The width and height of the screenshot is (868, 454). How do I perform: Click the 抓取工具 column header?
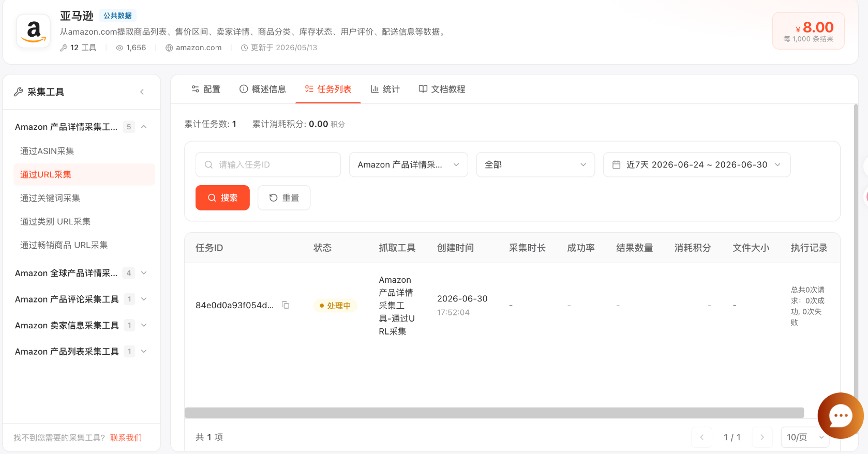tap(397, 248)
